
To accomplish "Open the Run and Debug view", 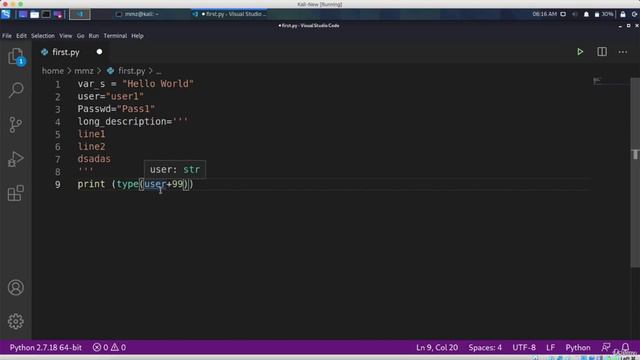I will pos(16,159).
